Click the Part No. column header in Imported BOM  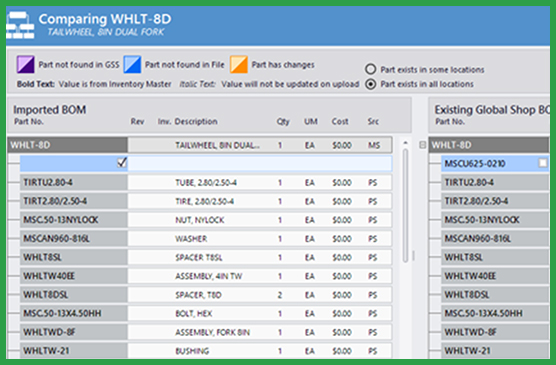(29, 121)
